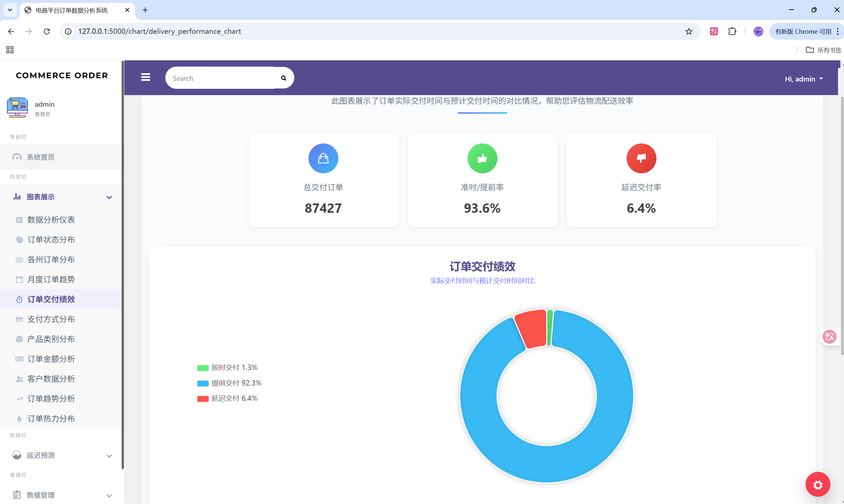Open the red settings gear button

817,485
